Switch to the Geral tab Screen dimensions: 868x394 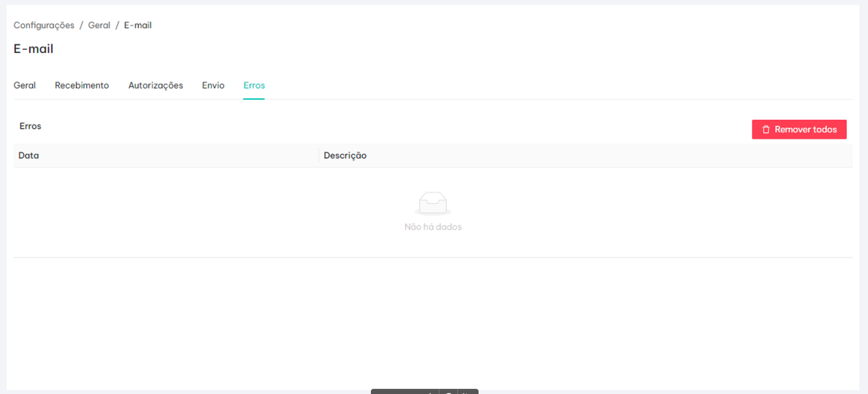pyautogui.click(x=25, y=86)
